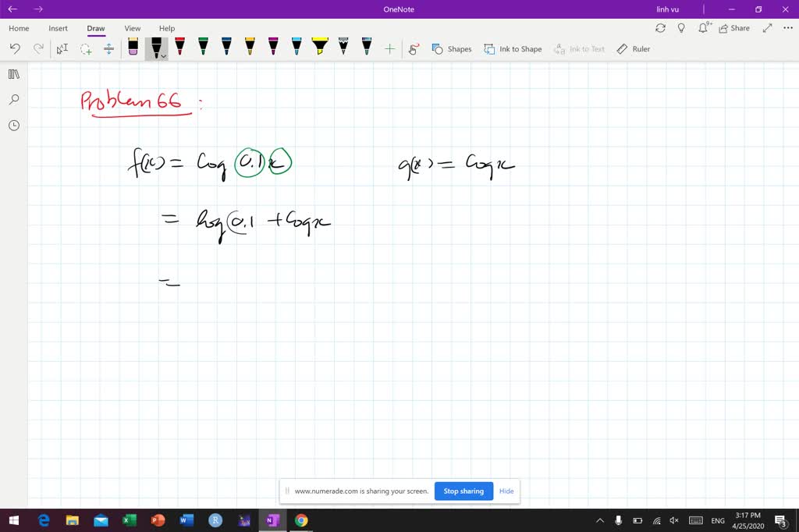Image resolution: width=799 pixels, height=532 pixels.
Task: Toggle the Shapes drawing mode
Action: 452,48
